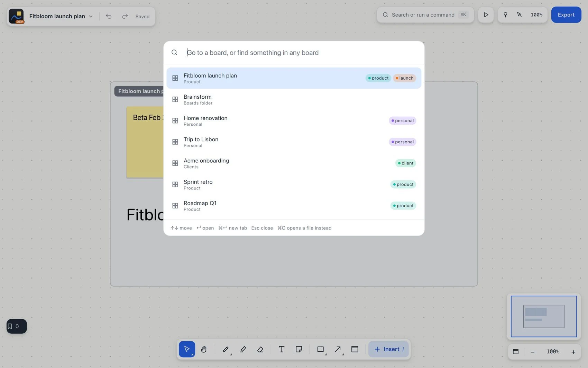Start presentation with play icon
Screen dimensions: 588x368
486,15
